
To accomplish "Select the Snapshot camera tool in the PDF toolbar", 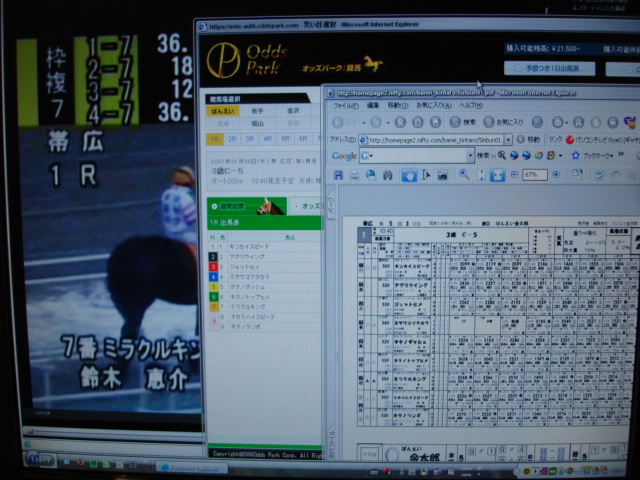I will point(442,176).
